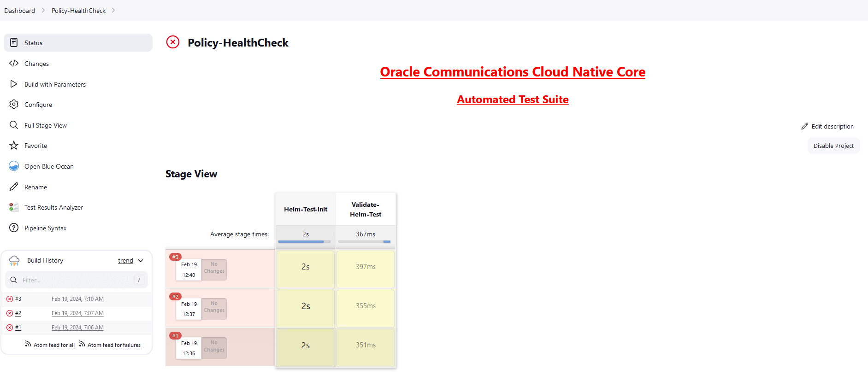Click the Edit description link

pos(827,126)
